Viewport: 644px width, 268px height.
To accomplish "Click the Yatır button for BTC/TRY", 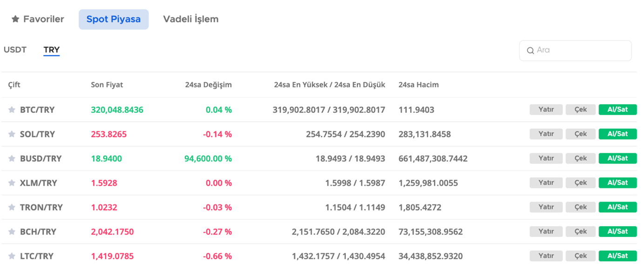I will (546, 110).
